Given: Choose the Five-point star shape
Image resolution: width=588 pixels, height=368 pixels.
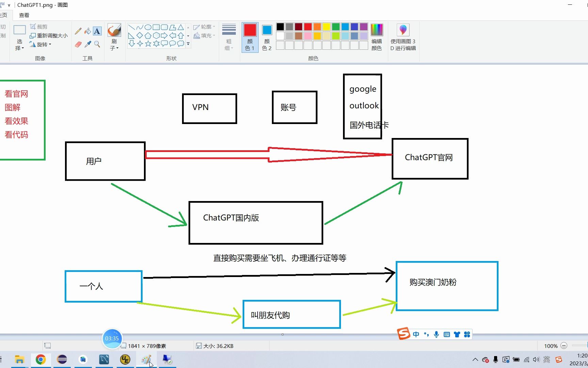Looking at the screenshot, I should (x=148, y=43).
